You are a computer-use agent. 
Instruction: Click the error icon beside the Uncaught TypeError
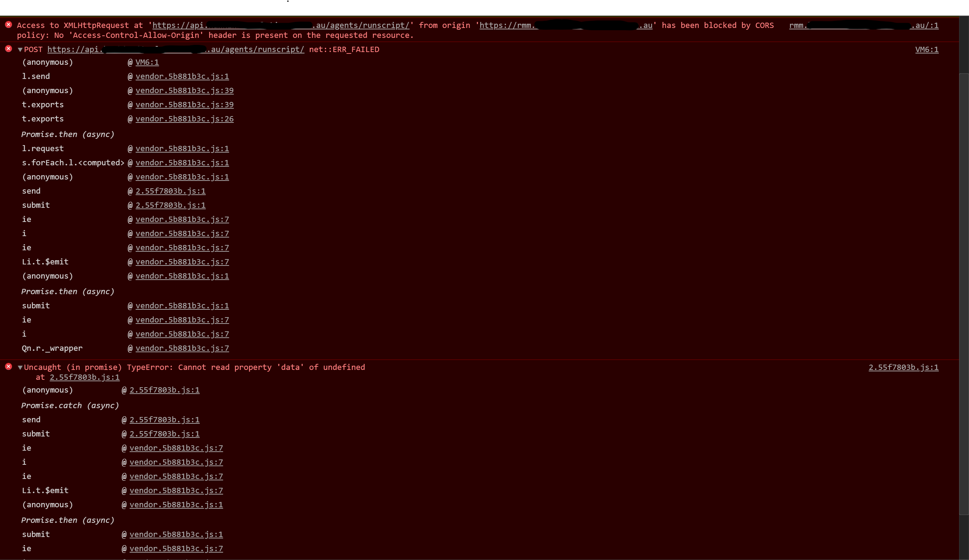click(8, 367)
